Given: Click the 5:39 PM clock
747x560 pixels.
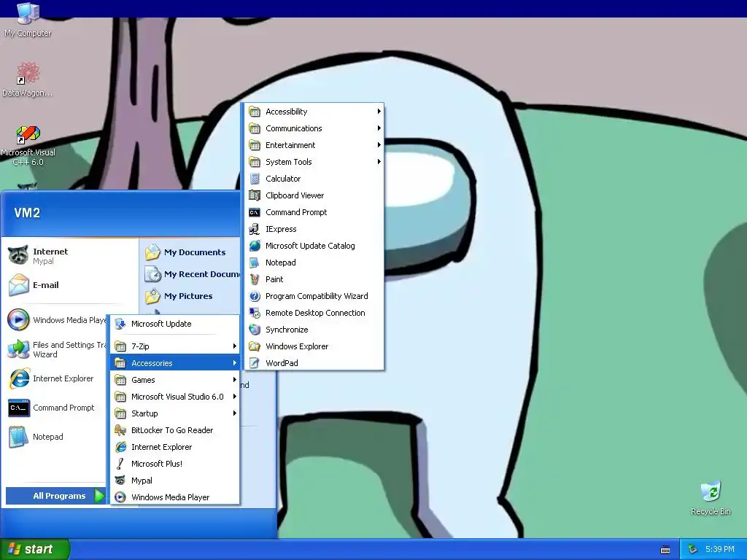Looking at the screenshot, I should (719, 549).
